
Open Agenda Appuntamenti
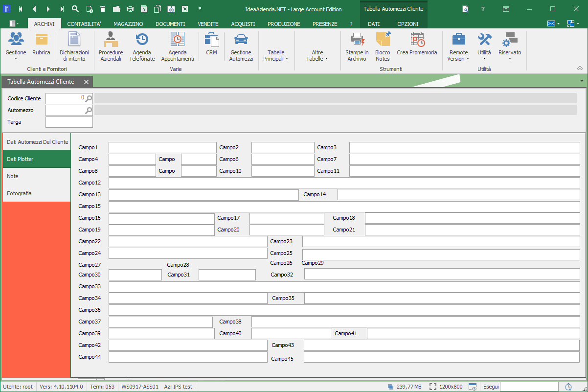[x=178, y=47]
